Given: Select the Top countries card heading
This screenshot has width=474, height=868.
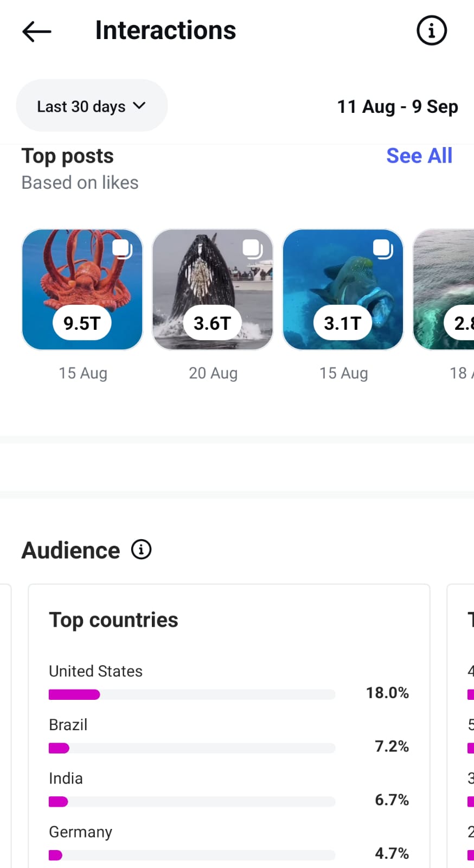Looking at the screenshot, I should pyautogui.click(x=113, y=620).
